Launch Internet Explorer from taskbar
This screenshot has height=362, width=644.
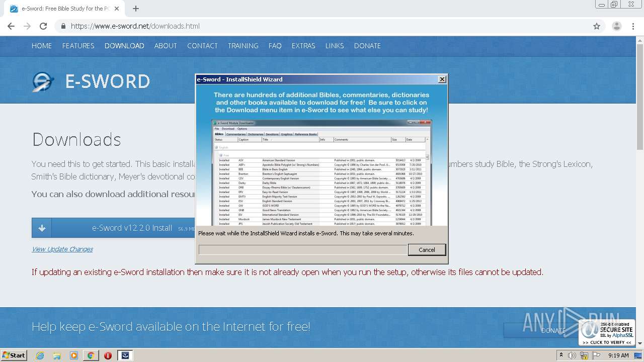click(40, 355)
